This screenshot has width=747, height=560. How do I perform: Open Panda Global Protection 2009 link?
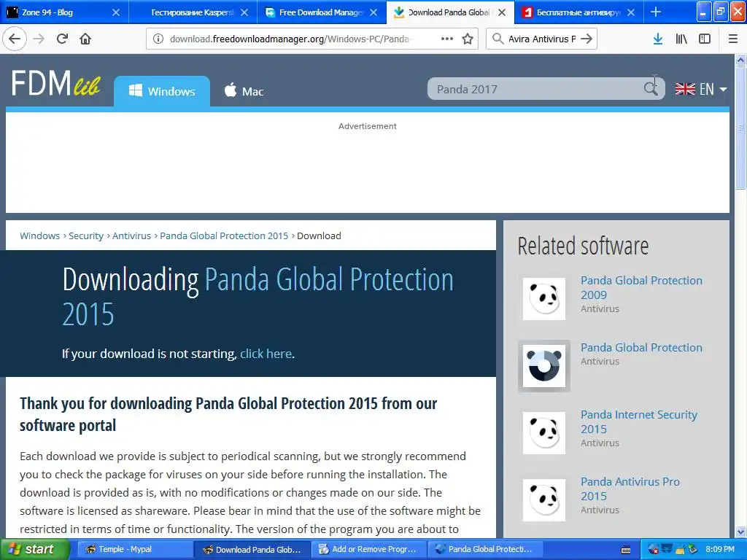tap(641, 287)
